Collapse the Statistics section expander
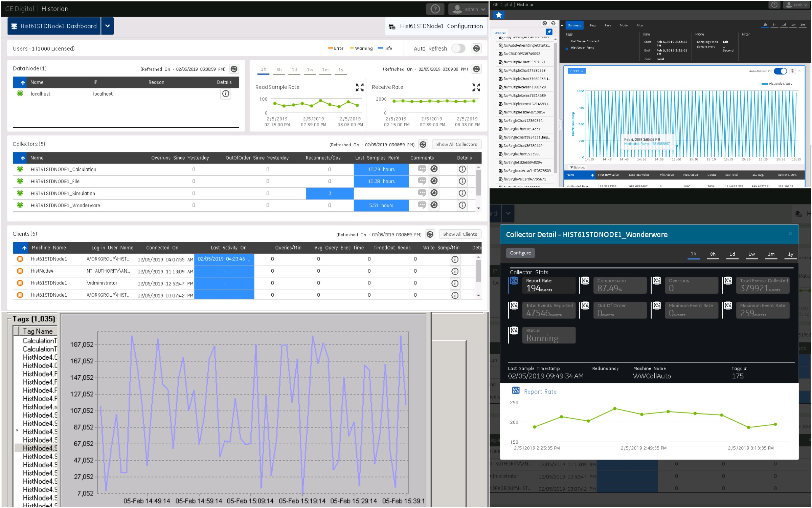This screenshot has height=508, width=812. [578, 167]
